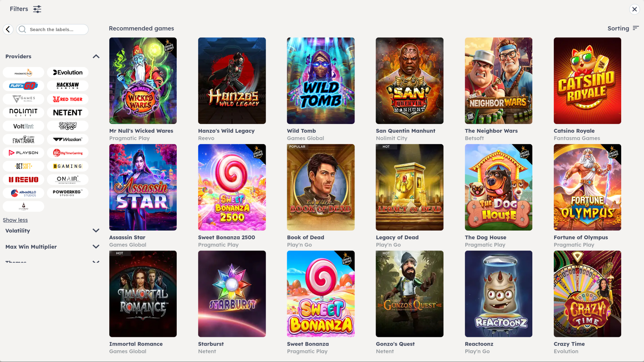Launch the Legacy of Dead game thumbnail

point(410,187)
